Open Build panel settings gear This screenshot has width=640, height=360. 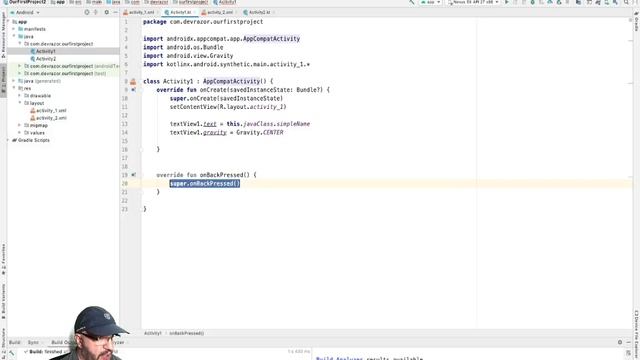620,342
